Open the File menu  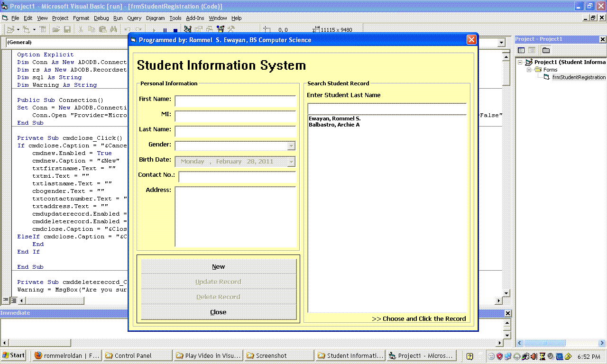click(15, 18)
